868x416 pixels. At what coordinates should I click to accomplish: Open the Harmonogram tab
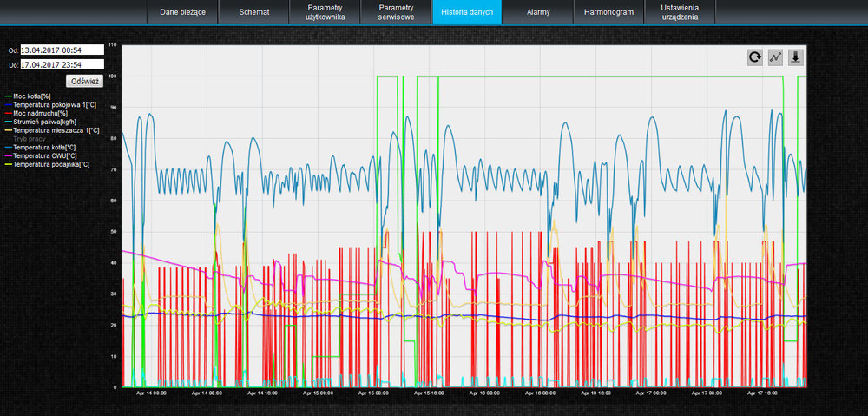(609, 13)
